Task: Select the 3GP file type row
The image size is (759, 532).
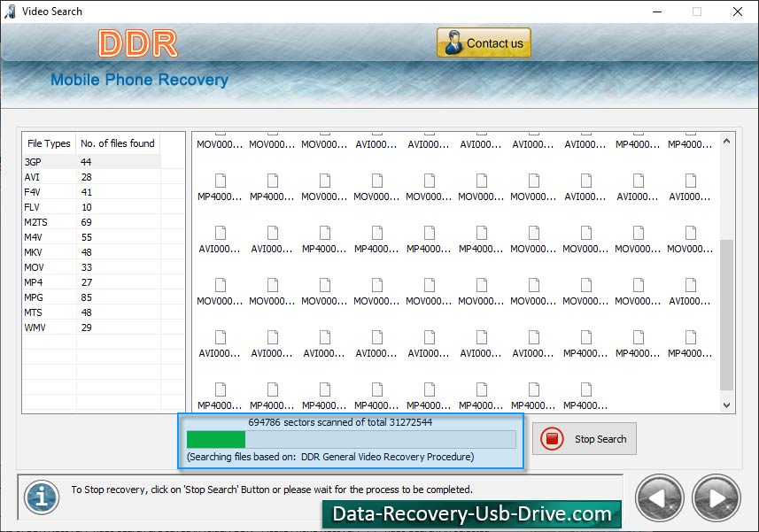Action: 91,161
